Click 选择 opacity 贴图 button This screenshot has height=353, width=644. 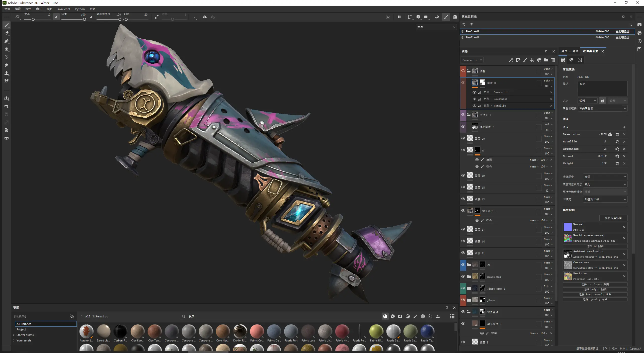click(x=595, y=299)
